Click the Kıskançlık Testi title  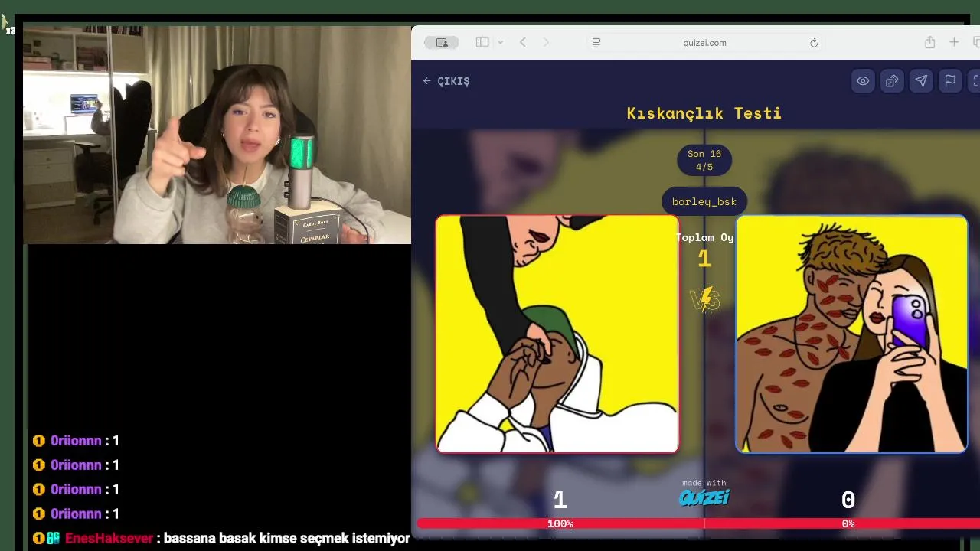tap(704, 113)
